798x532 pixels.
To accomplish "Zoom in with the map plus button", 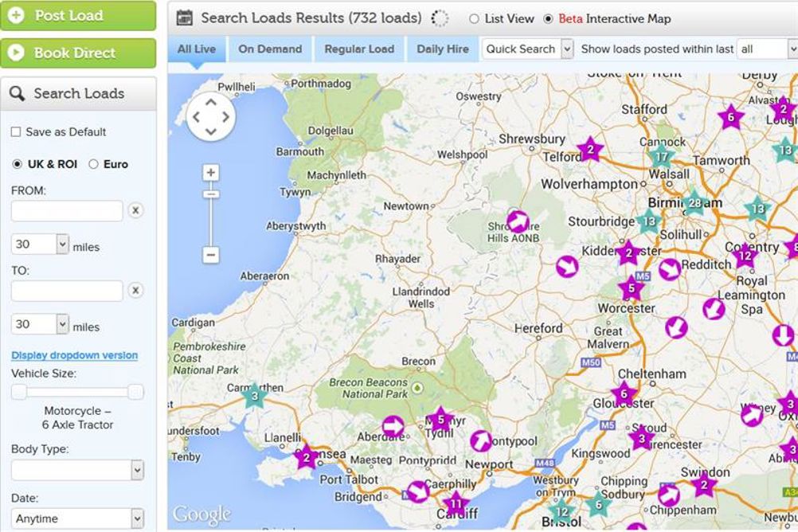I will tap(211, 172).
